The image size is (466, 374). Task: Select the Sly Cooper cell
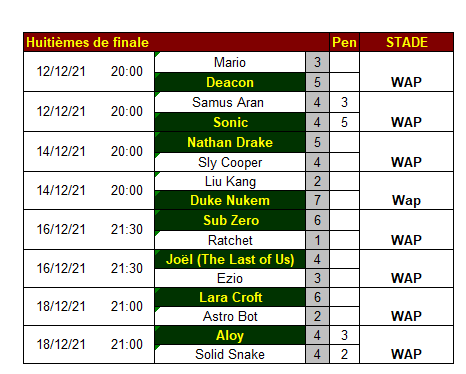230,162
